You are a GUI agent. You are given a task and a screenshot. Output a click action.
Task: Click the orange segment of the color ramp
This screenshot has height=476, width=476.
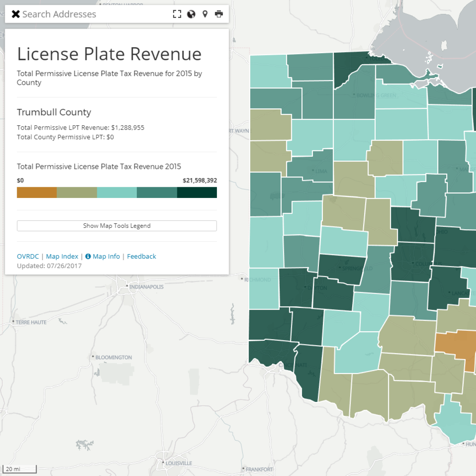click(36, 192)
